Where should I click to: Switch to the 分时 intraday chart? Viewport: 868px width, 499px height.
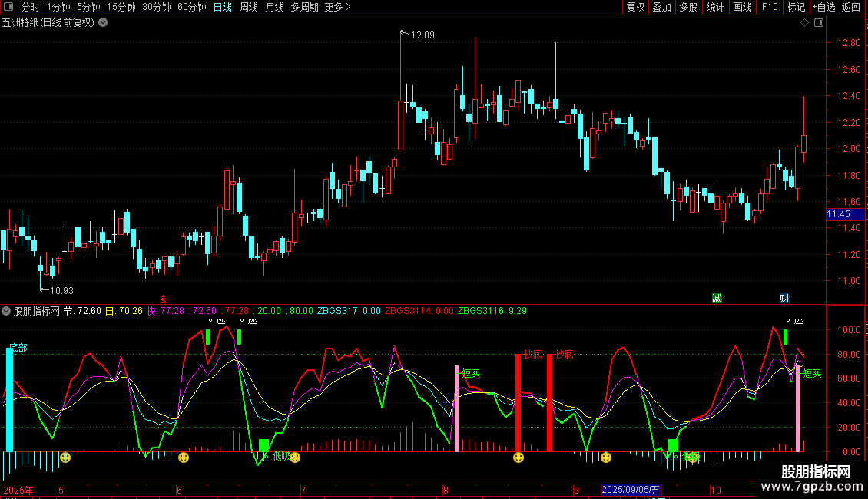pos(31,7)
